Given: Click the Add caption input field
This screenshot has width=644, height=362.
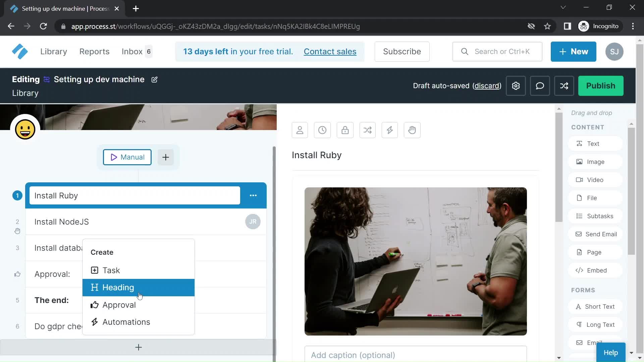Looking at the screenshot, I should pos(415,355).
